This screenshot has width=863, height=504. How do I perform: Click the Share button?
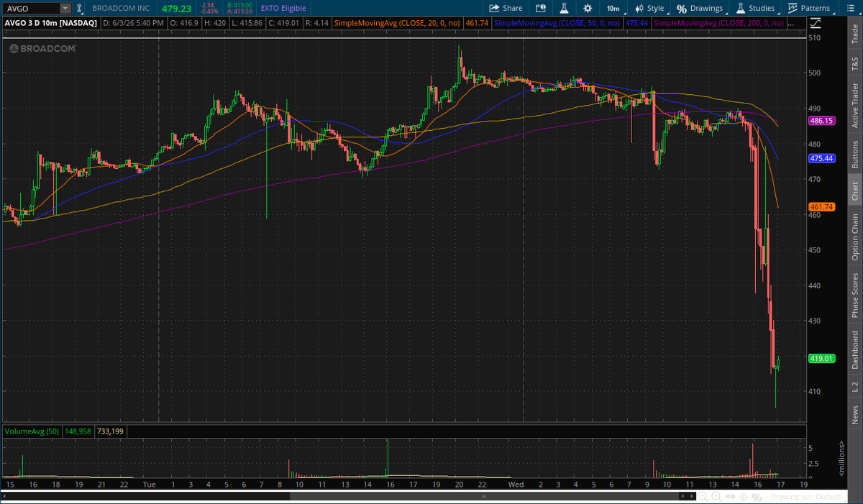point(506,9)
